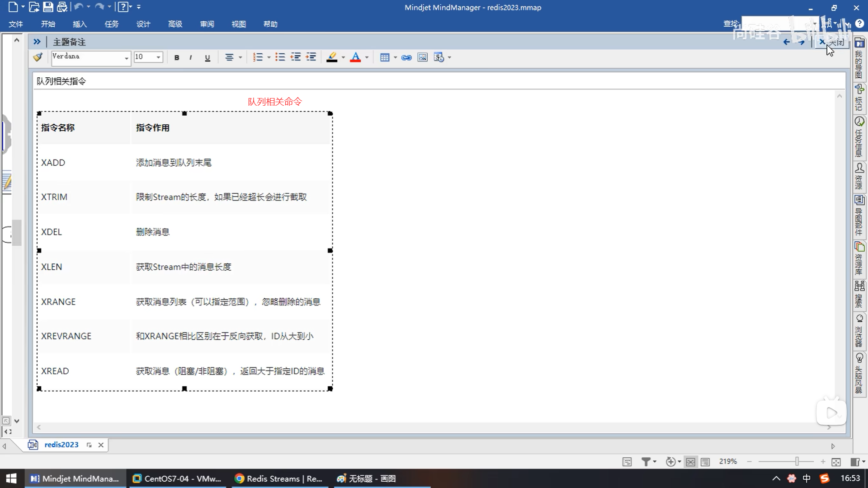Click the insert image icon
868x488 pixels.
coord(422,57)
